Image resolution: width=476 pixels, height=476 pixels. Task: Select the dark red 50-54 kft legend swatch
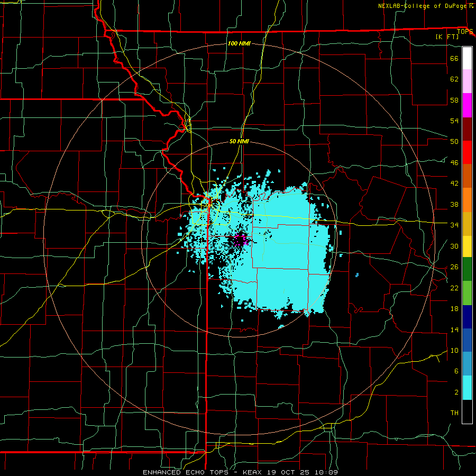tap(467, 129)
